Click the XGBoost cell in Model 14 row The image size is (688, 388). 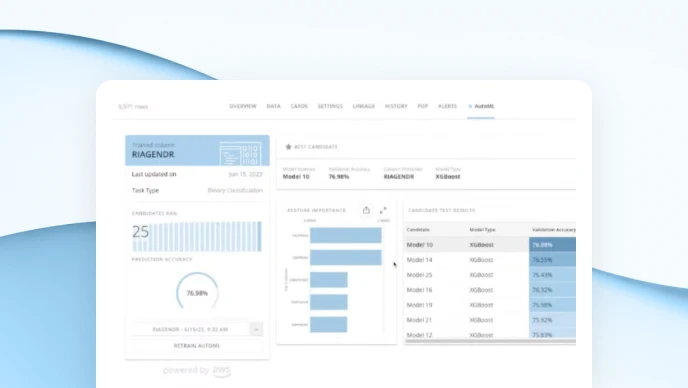(x=481, y=260)
